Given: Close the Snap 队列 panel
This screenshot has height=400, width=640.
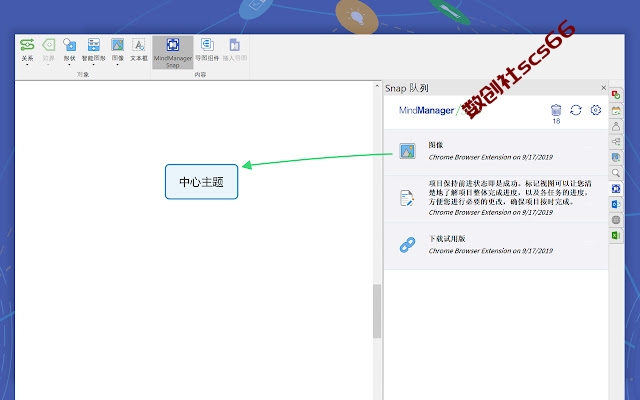Looking at the screenshot, I should click(x=604, y=88).
